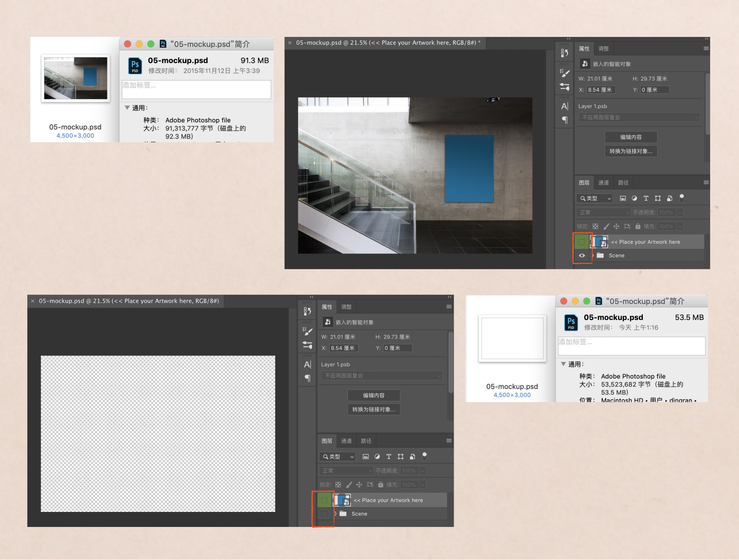Open 类型 filter dropdown in transparent-canvas layers panel
Image resolution: width=739 pixels, height=560 pixels.
338,457
